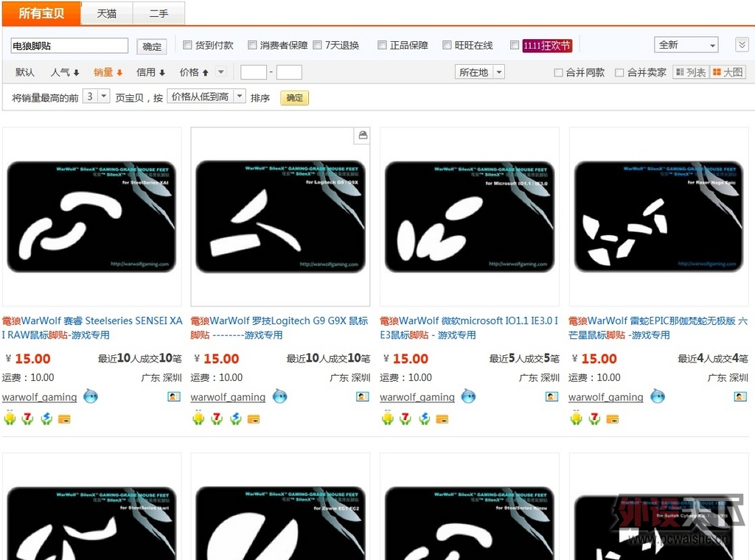Image resolution: width=755 pixels, height=560 pixels.
Task: Click the maximum price input field
Action: pyautogui.click(x=289, y=72)
